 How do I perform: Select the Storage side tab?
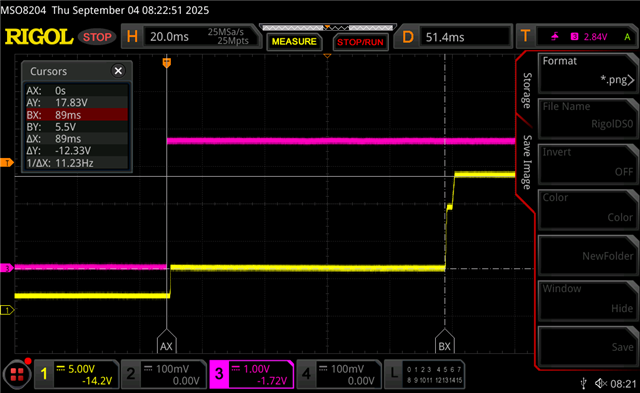click(527, 91)
